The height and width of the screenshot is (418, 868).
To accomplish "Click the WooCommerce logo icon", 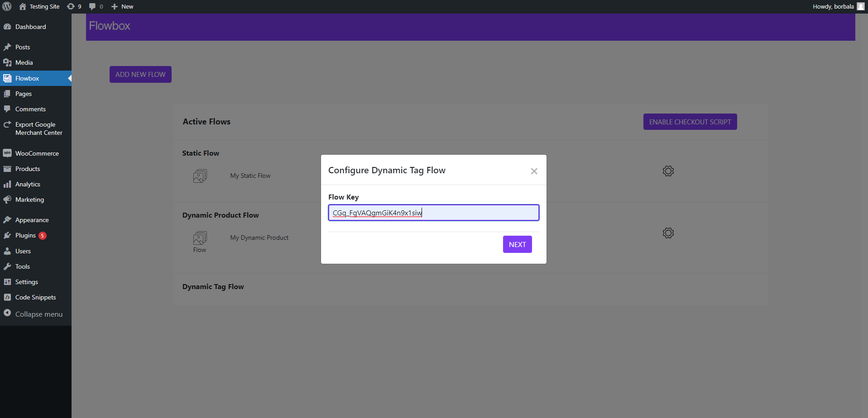I will [x=7, y=153].
